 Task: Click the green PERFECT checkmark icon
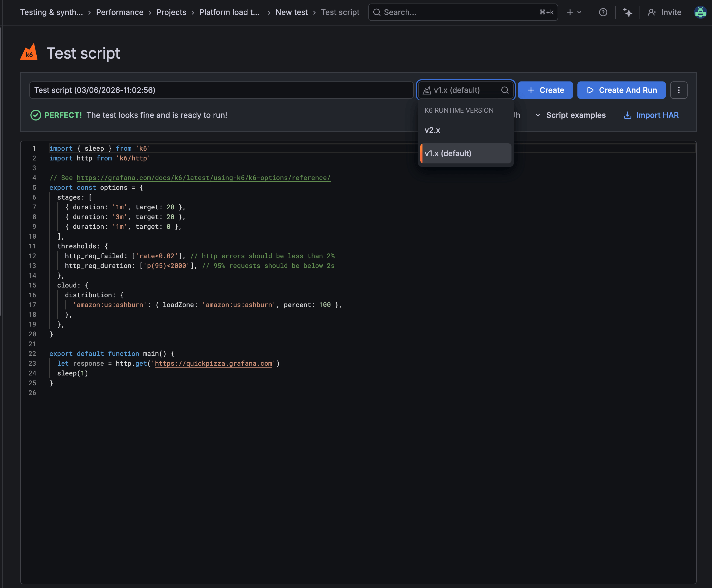(x=36, y=115)
